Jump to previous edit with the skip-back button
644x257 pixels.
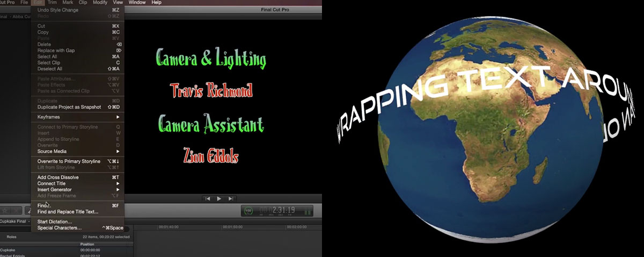[207, 198]
